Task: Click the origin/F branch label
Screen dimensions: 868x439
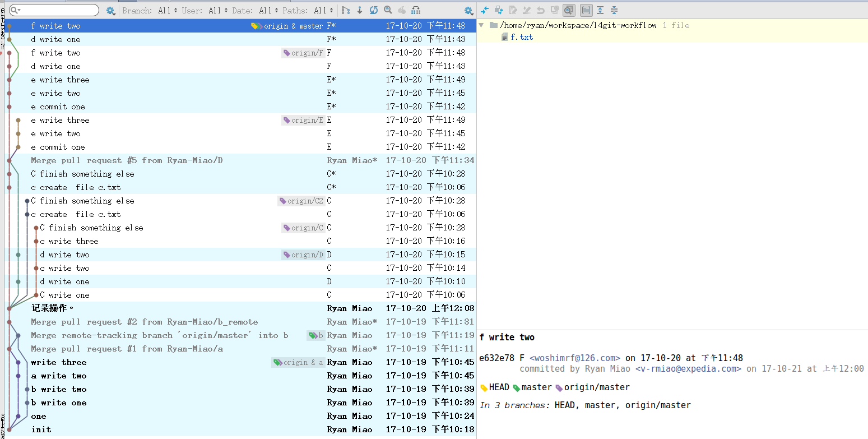Action: 303,53
